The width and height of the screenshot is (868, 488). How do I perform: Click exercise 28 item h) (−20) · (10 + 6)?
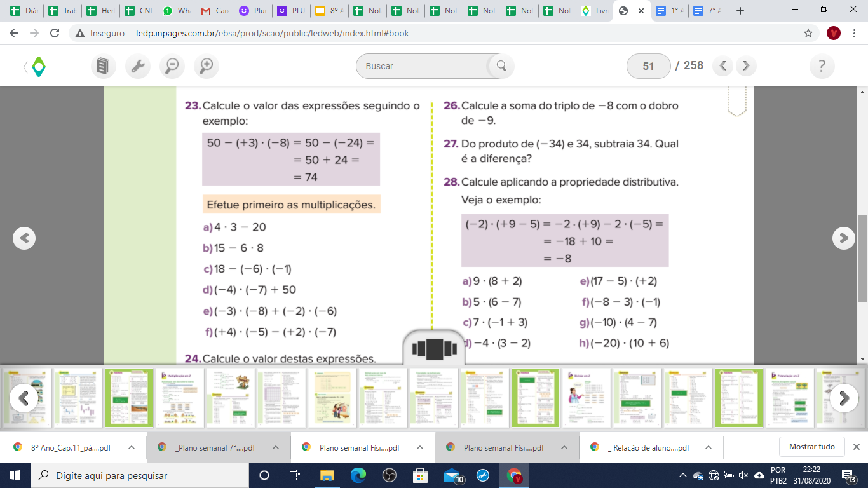pos(624,343)
